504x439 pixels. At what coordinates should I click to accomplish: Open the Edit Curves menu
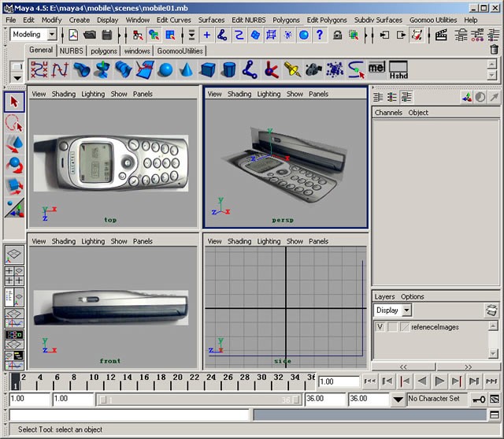(173, 20)
